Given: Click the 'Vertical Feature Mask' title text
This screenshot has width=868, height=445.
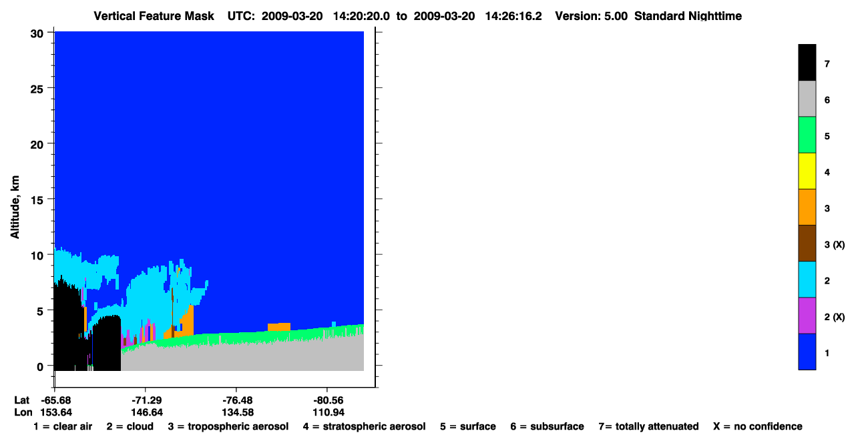Looking at the screenshot, I should pyautogui.click(x=156, y=15).
